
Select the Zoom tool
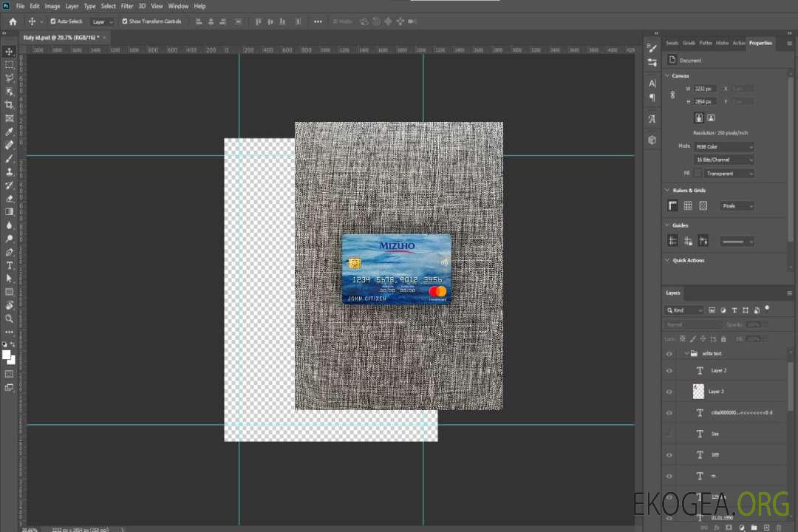point(10,318)
